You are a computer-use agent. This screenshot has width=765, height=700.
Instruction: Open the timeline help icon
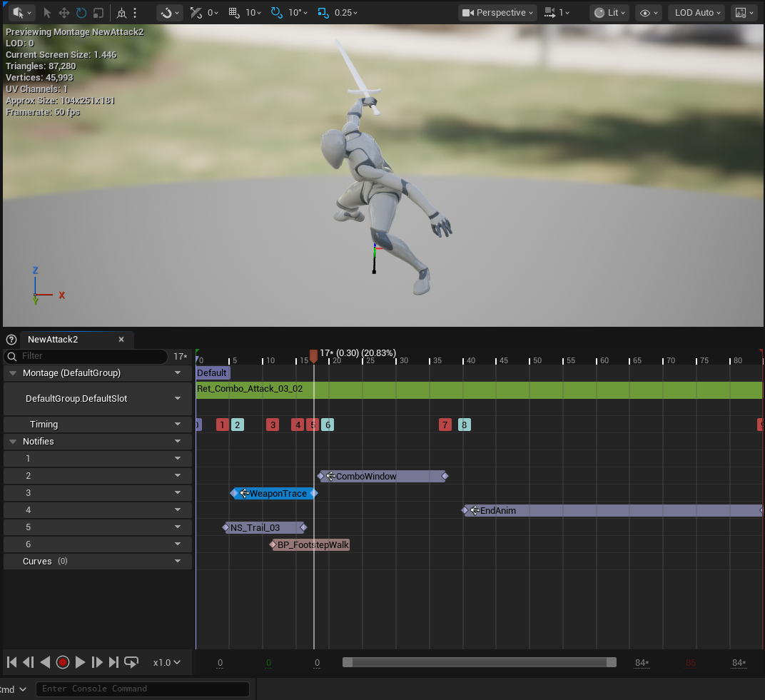(11, 340)
